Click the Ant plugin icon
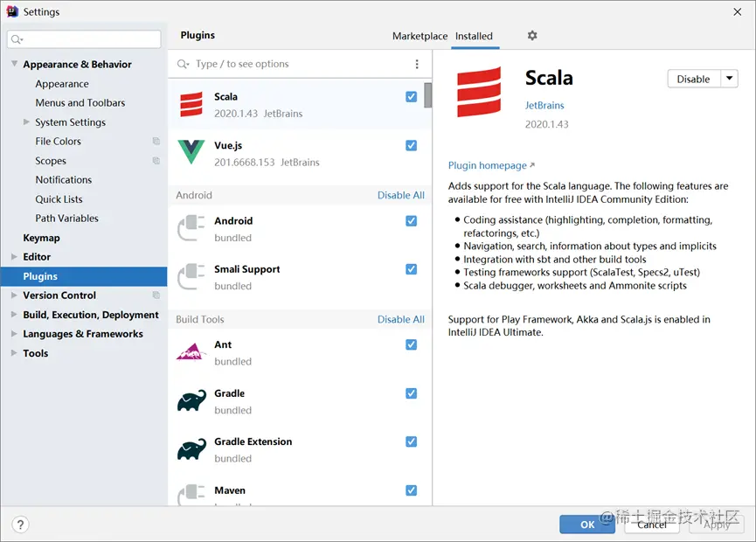The width and height of the screenshot is (756, 542). coord(191,352)
